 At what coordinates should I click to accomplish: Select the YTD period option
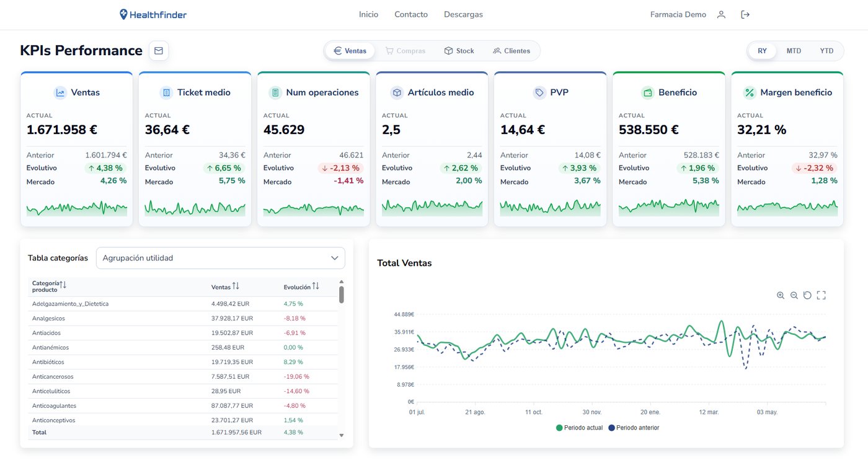(x=826, y=51)
